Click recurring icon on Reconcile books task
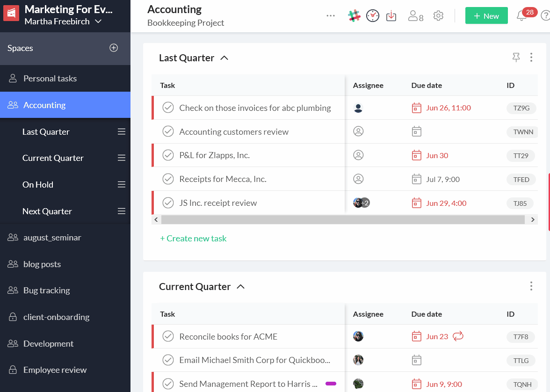The width and height of the screenshot is (550, 392). [x=458, y=336]
